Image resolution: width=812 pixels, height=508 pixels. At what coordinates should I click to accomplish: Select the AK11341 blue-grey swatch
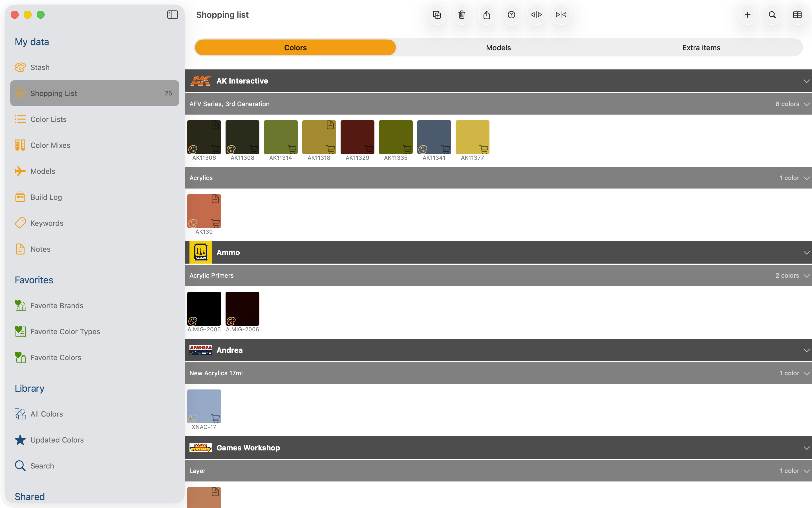coord(434,137)
